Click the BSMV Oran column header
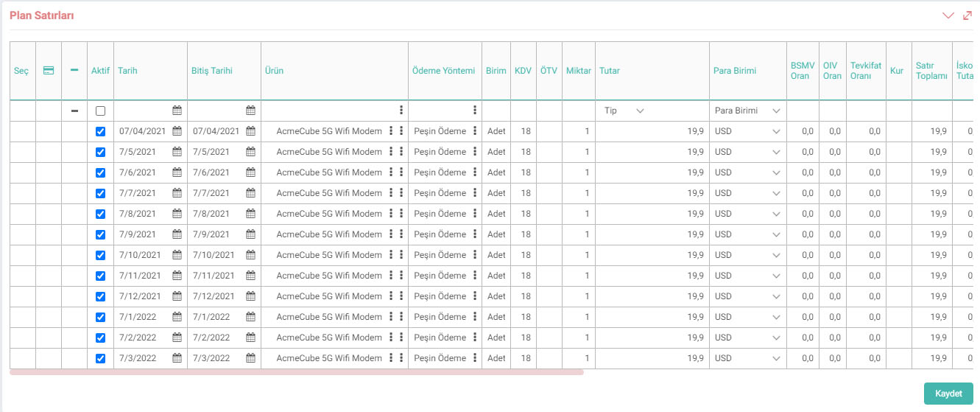This screenshot has height=412, width=980. point(803,71)
